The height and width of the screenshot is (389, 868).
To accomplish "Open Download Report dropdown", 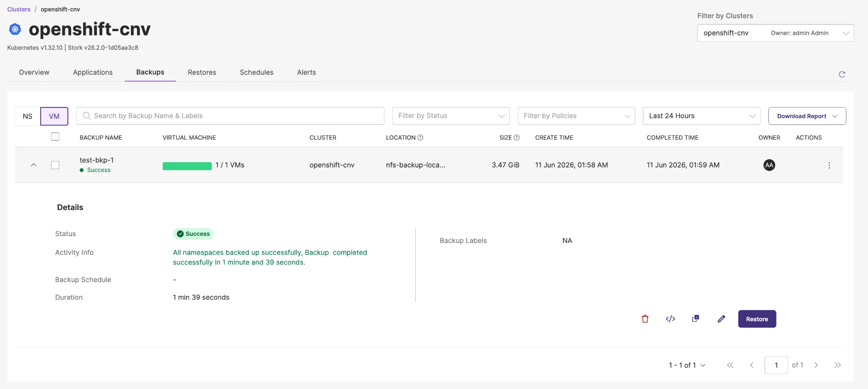I will click(807, 116).
